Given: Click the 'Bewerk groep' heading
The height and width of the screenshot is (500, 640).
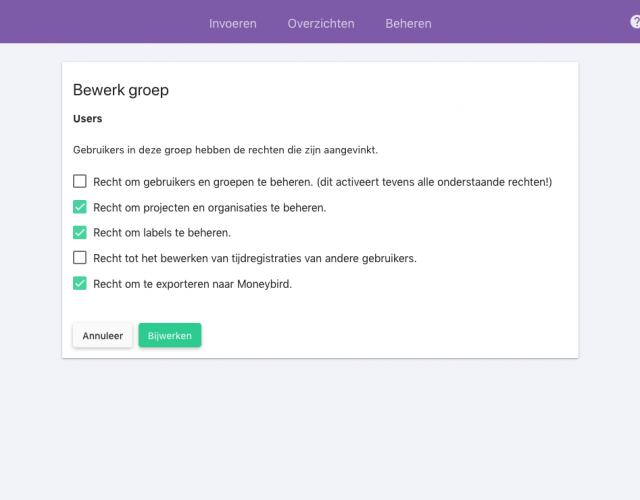Looking at the screenshot, I should [x=121, y=90].
